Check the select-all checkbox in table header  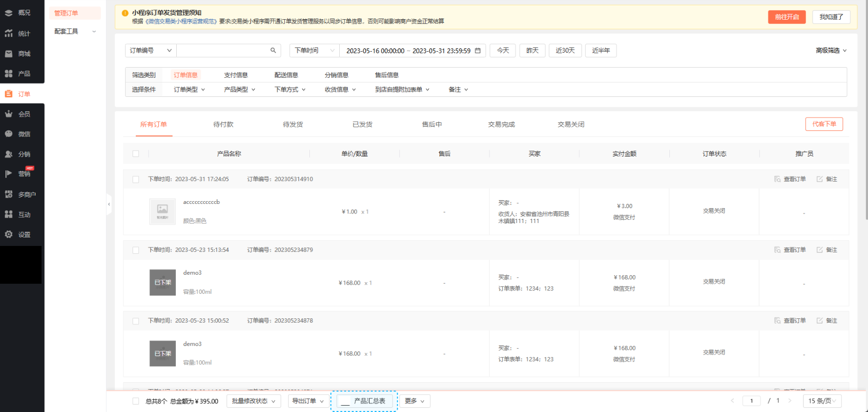pyautogui.click(x=136, y=154)
